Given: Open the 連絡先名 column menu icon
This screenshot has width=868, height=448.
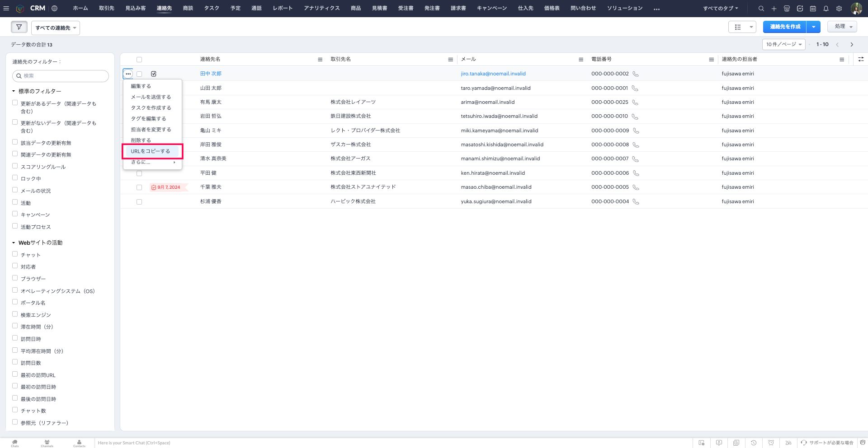Looking at the screenshot, I should click(x=320, y=59).
